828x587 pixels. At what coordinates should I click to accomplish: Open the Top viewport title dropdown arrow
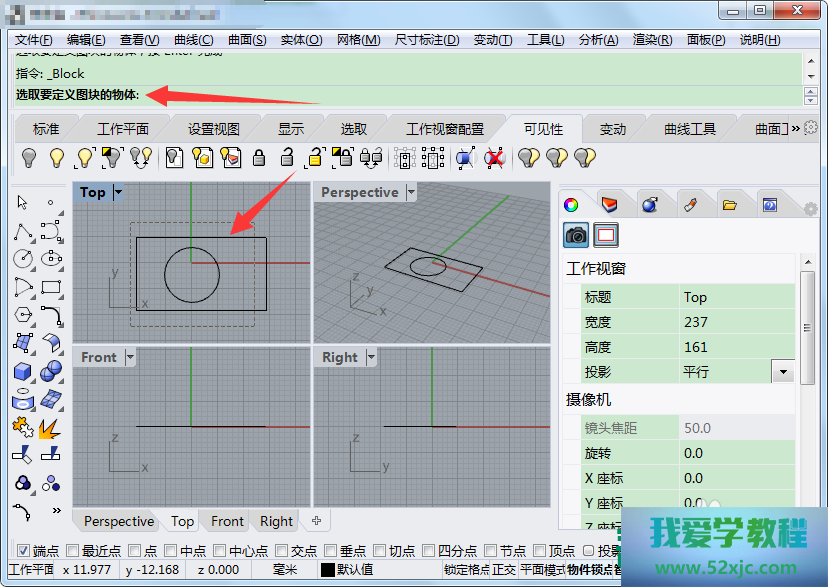click(x=119, y=192)
